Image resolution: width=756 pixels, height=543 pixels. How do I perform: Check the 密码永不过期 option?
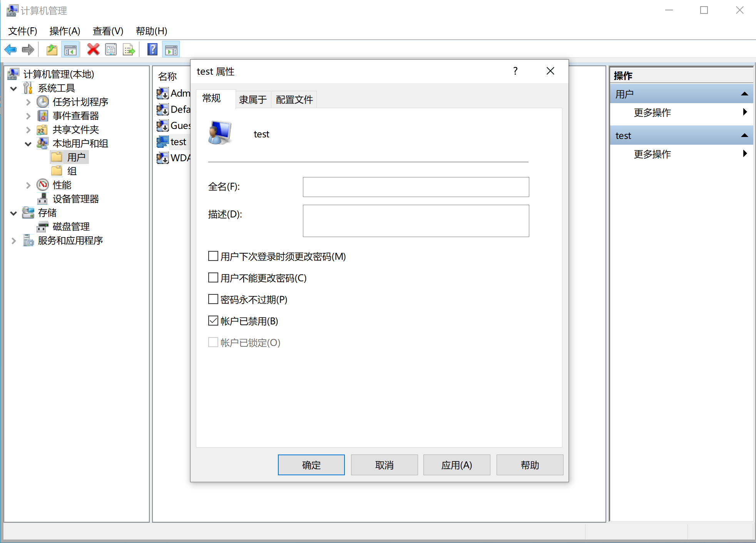(x=213, y=299)
